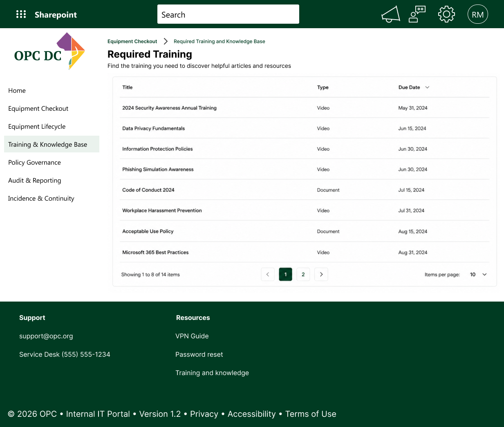Click Internal IT Portal footer text
The height and width of the screenshot is (427, 504).
(x=98, y=414)
